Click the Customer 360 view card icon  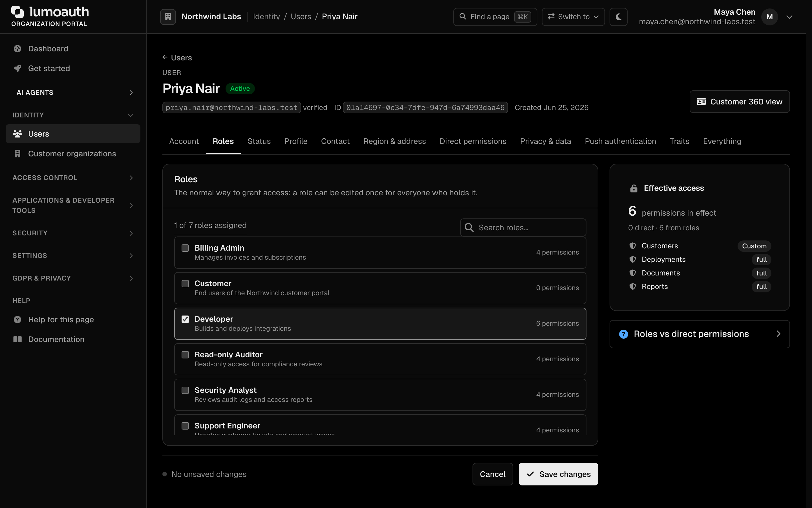pos(701,102)
